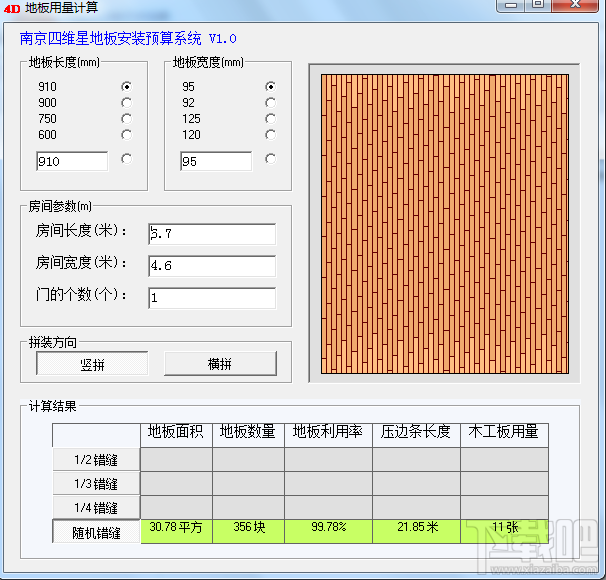Click the 11 张 result cell
This screenshot has height=580, width=606.
504,532
